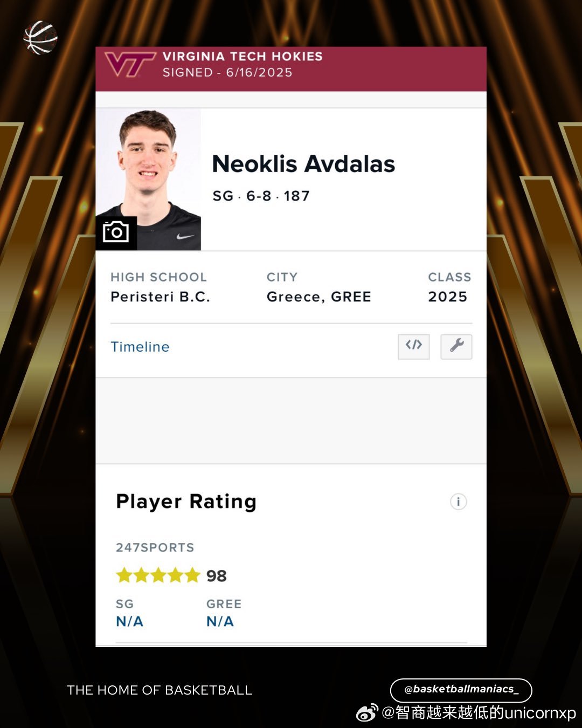Click the camera icon on player photo
The image size is (582, 728).
pyautogui.click(x=116, y=232)
